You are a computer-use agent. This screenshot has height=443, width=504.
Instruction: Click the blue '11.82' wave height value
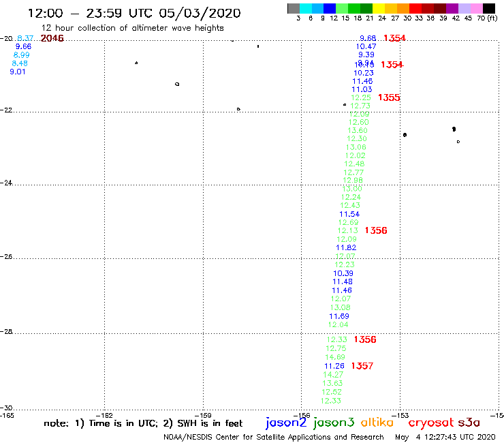tap(346, 247)
